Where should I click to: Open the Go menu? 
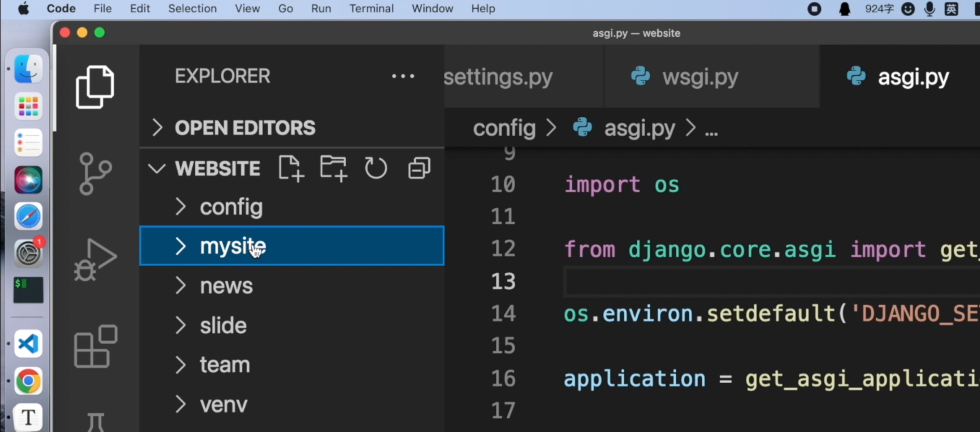click(285, 8)
